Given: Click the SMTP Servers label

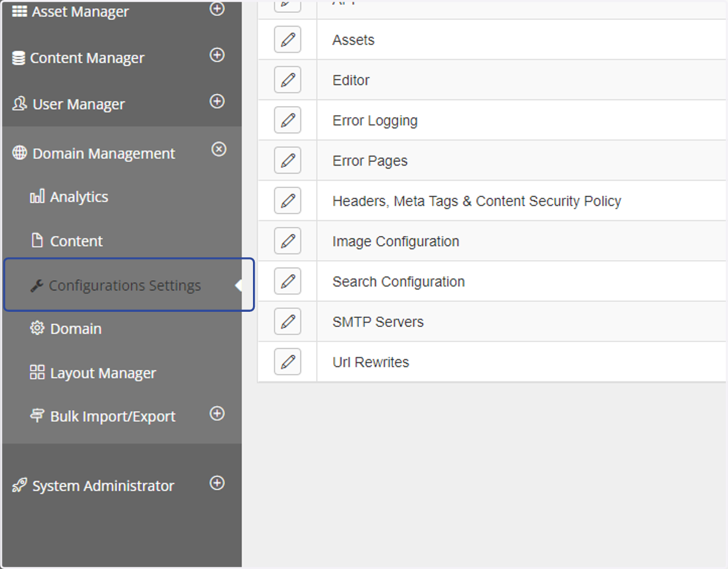Looking at the screenshot, I should pyautogui.click(x=378, y=322).
